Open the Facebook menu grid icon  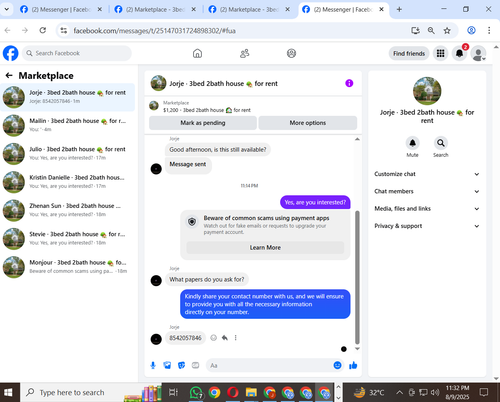tap(440, 53)
